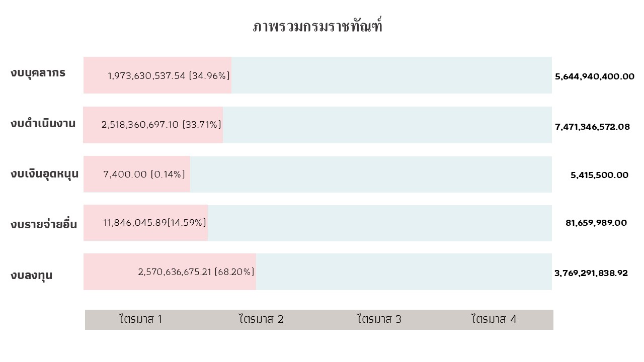
Task: Click total amount 81,659,989.00
Action: [x=596, y=223]
